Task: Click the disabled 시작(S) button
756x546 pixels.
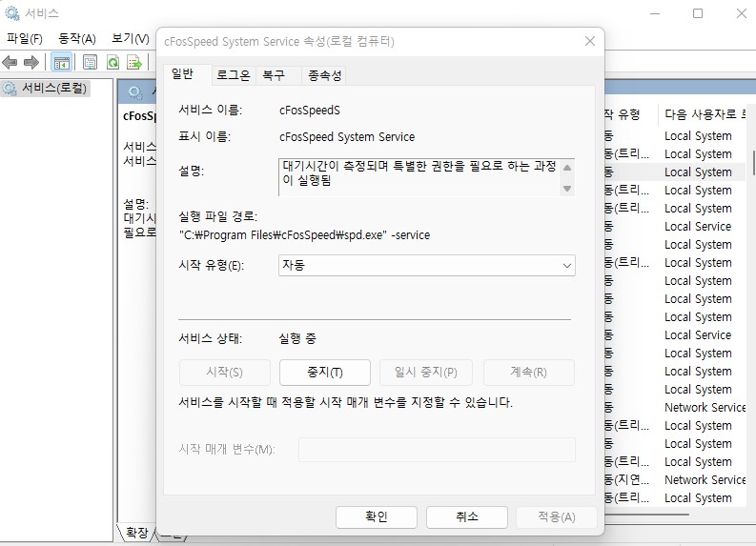Action: pyautogui.click(x=224, y=372)
